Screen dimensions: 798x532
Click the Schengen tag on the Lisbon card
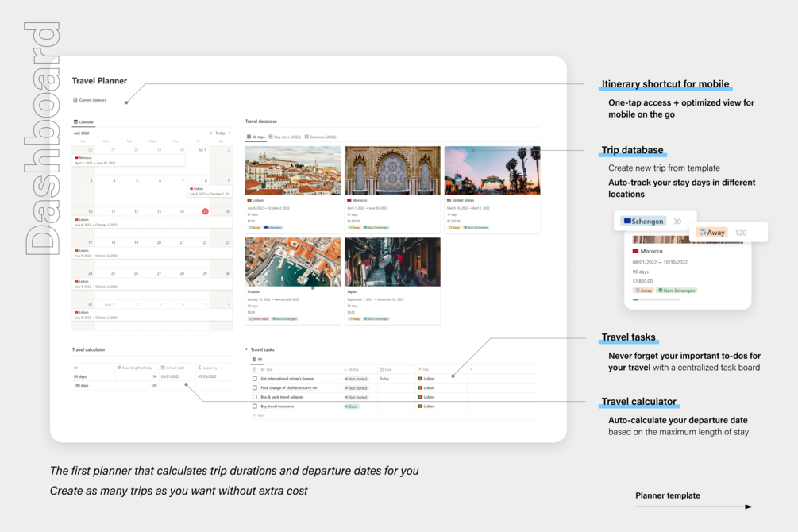point(273,228)
